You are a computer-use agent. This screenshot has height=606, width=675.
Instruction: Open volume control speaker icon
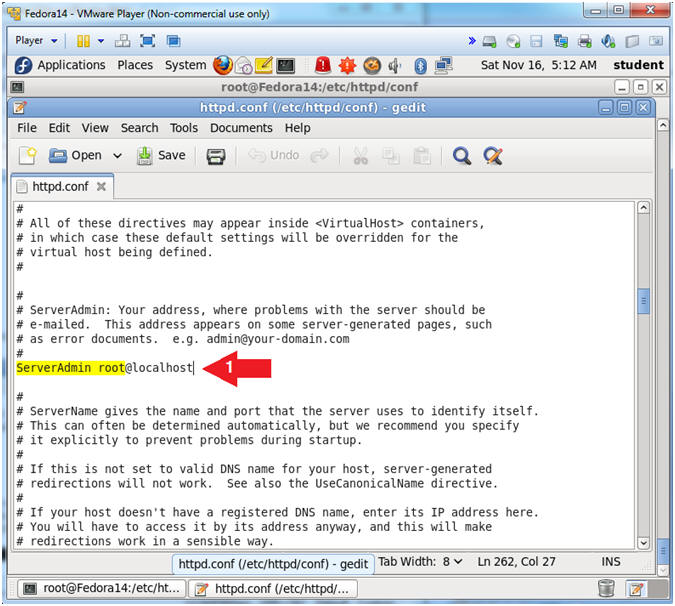(394, 65)
